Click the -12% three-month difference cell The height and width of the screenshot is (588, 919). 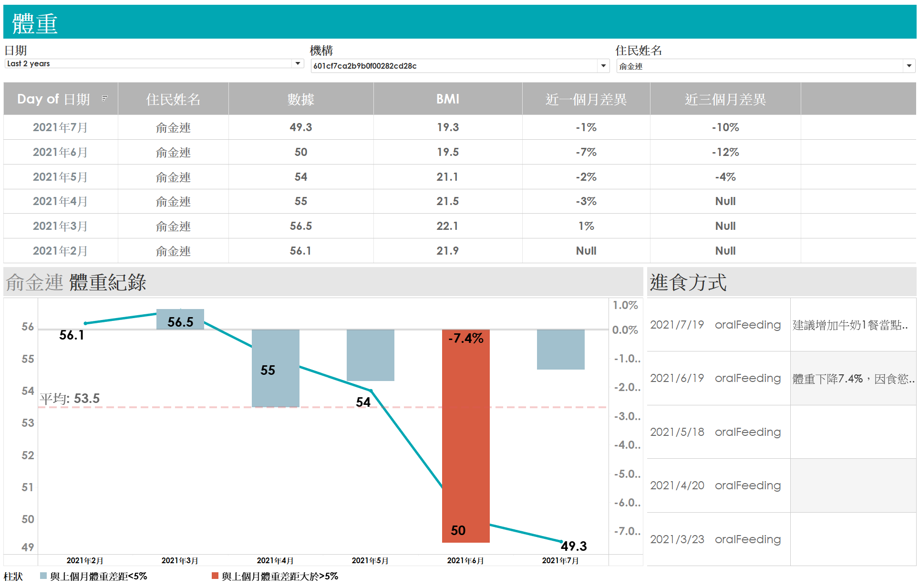click(x=725, y=152)
